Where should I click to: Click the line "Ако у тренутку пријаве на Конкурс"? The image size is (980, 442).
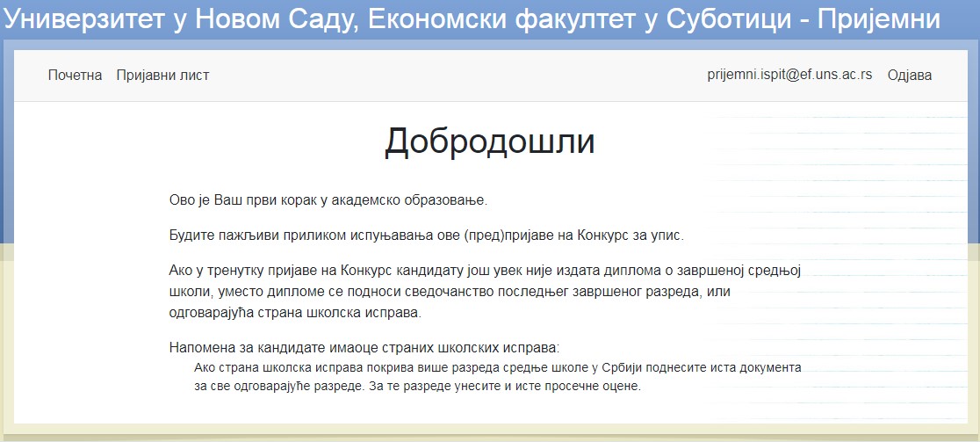(485, 271)
